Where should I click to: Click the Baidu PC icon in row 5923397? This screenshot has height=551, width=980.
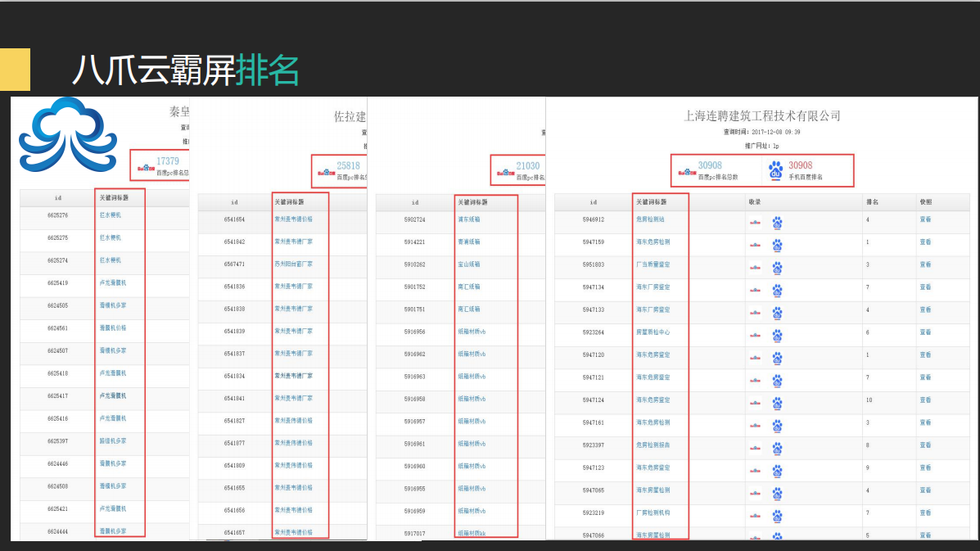755,448
